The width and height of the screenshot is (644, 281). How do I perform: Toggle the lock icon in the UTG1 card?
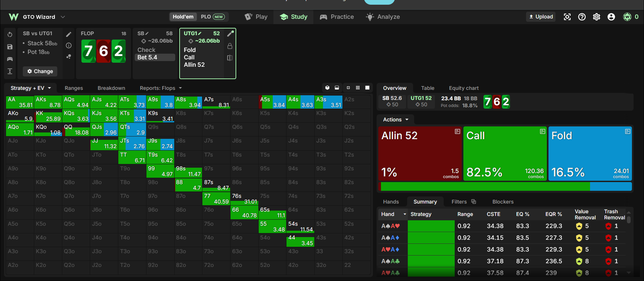pos(230,46)
